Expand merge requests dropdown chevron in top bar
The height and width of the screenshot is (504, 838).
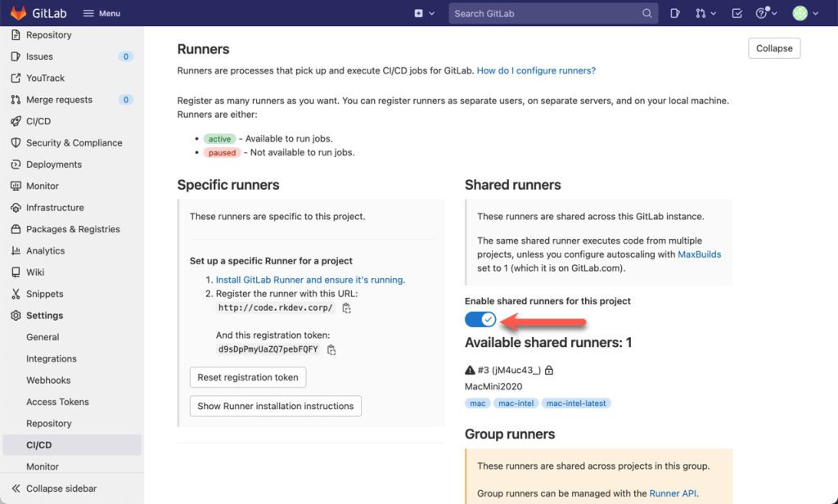click(x=713, y=13)
